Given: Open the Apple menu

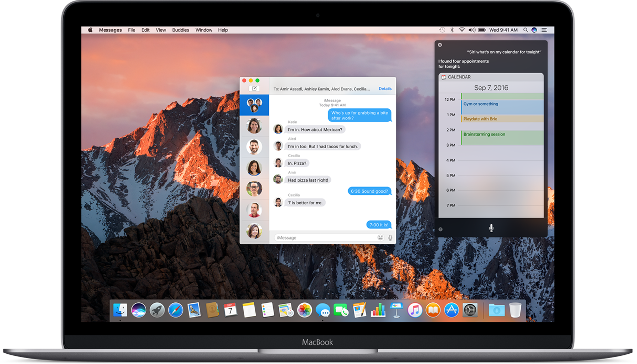Looking at the screenshot, I should click(90, 30).
